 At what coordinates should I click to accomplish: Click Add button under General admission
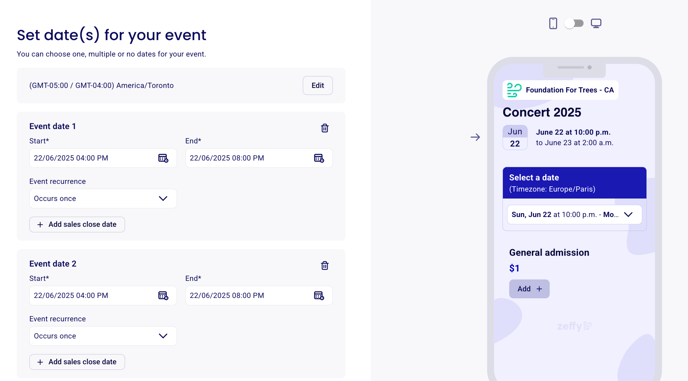click(529, 289)
